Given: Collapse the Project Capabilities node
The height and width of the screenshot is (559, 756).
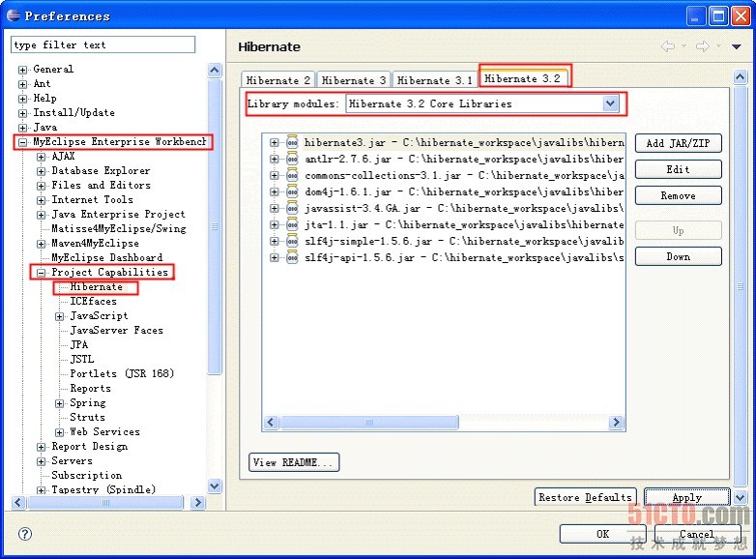Looking at the screenshot, I should 41,273.
